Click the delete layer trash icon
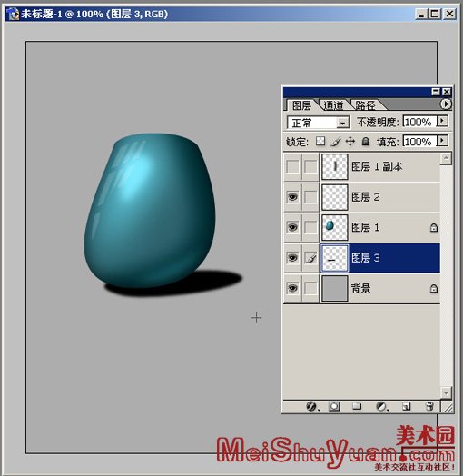 (429, 406)
